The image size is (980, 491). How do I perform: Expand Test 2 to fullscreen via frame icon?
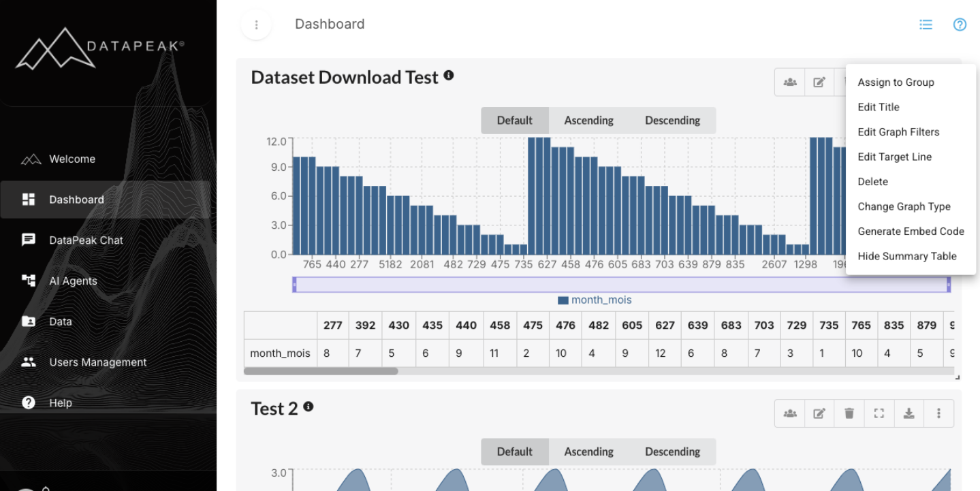point(879,413)
